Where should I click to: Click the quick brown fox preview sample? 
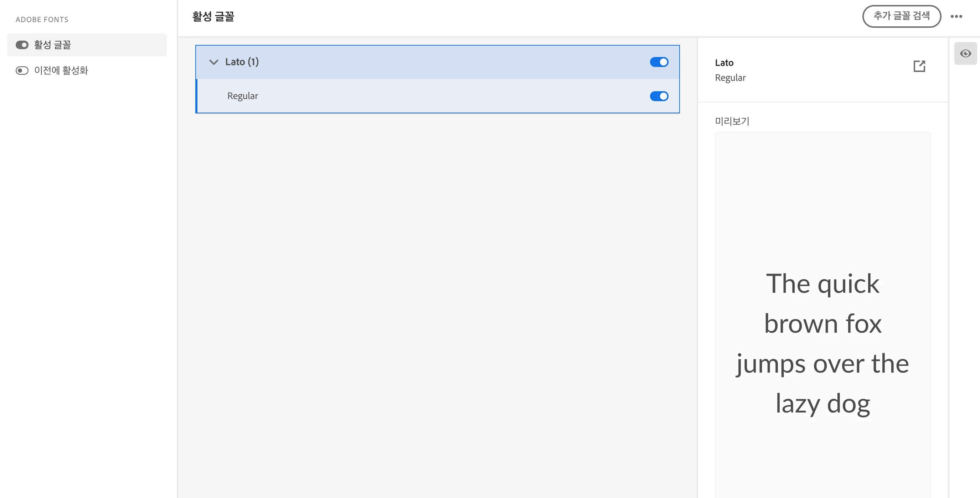coord(822,343)
